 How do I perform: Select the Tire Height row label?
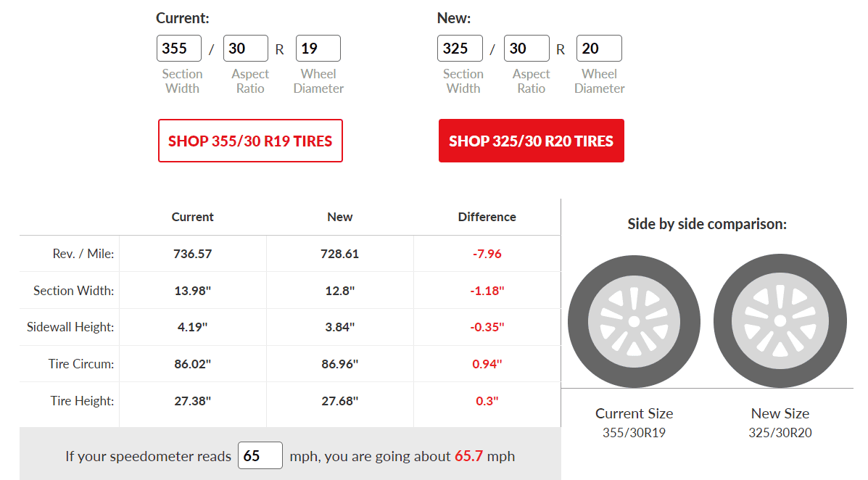[x=82, y=401]
